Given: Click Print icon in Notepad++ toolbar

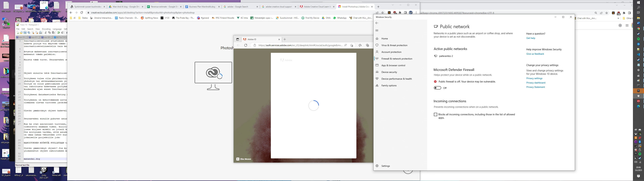Looking at the screenshot, I should point(40,33).
